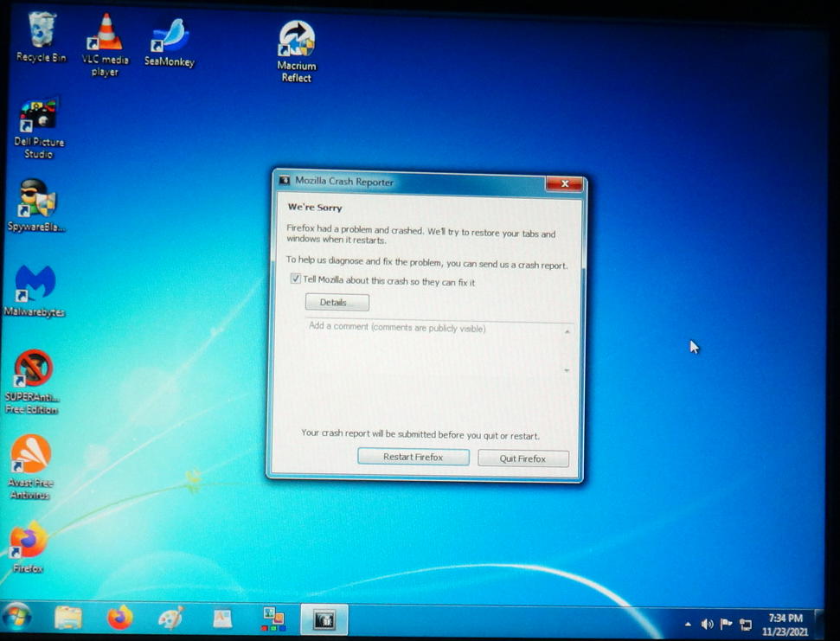The image size is (840, 641).
Task: Open the Recycle Bin desktop icon
Action: (x=42, y=37)
